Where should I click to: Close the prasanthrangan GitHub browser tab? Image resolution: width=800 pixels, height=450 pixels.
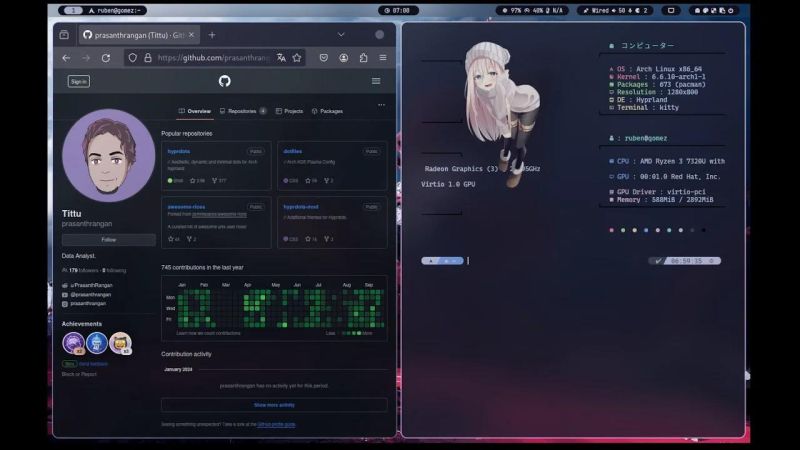[x=191, y=35]
